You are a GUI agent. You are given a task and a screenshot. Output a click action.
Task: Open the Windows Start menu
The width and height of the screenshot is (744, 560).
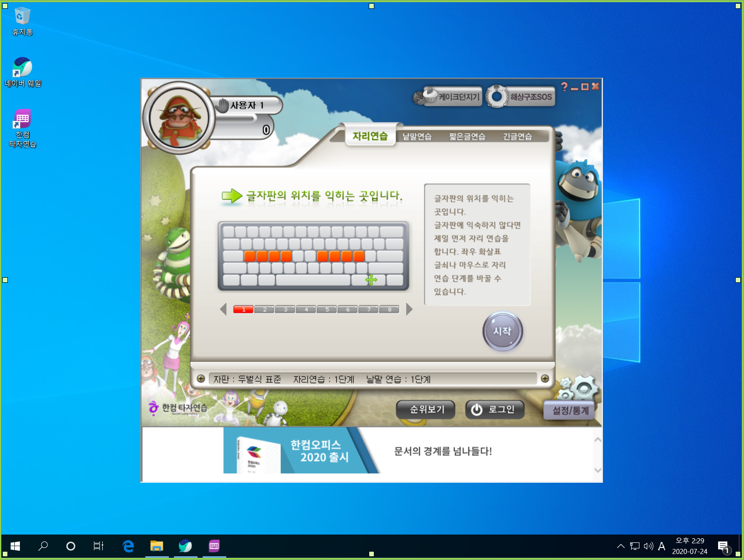[15, 546]
